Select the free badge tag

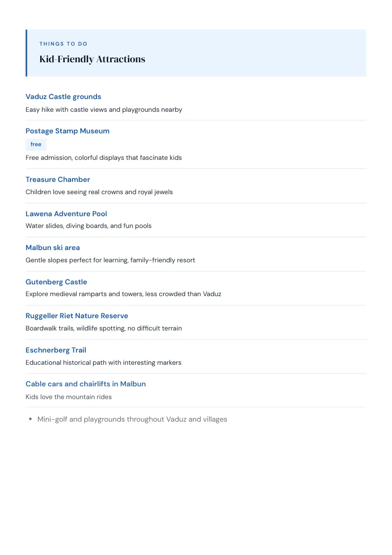click(x=36, y=145)
